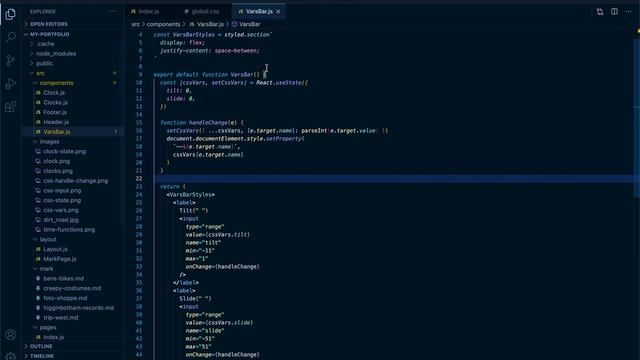
Task: Switch to the index.js tab
Action: point(149,12)
